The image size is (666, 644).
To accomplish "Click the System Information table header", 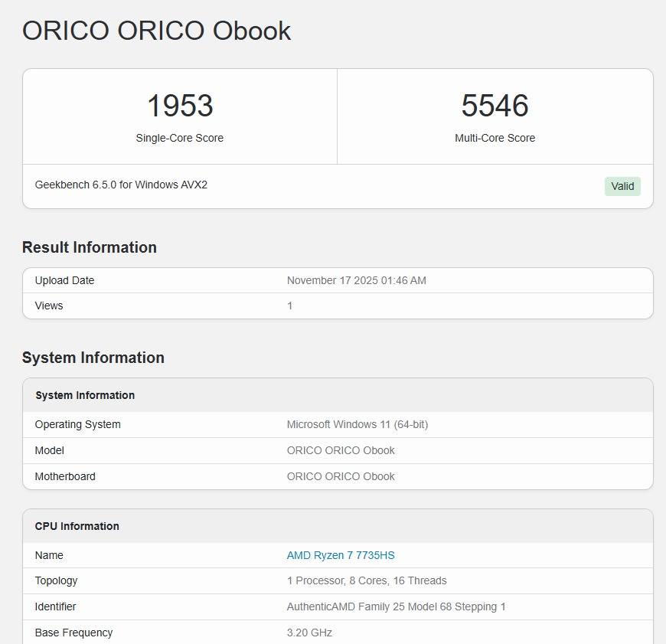I will 85,395.
